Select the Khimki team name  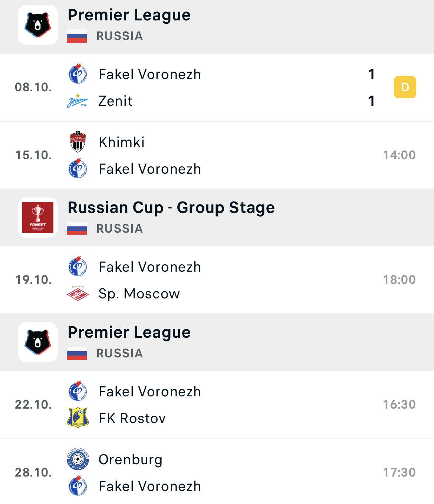[x=122, y=142]
